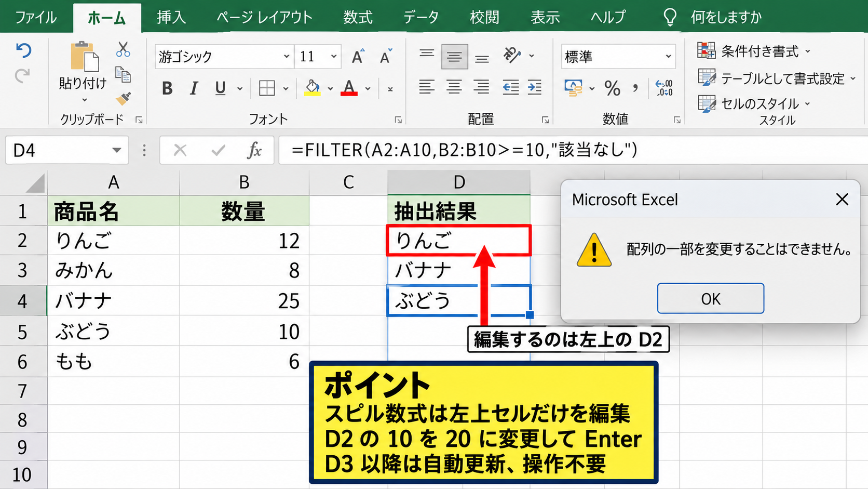Viewport: 868px width, 489px height.
Task: Select column D header
Action: (459, 182)
